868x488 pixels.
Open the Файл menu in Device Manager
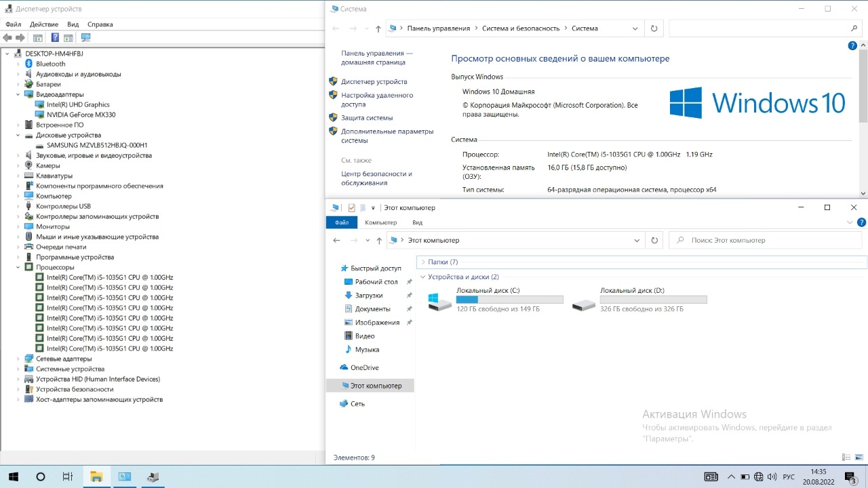[14, 24]
